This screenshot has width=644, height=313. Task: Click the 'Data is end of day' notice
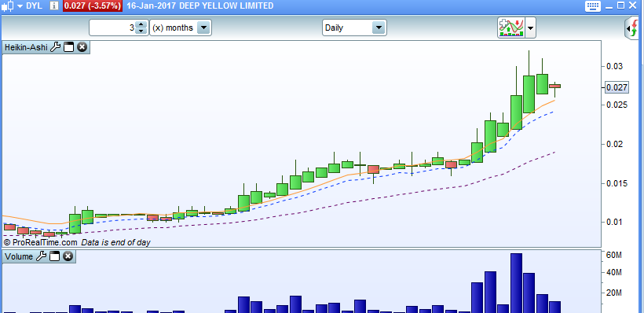(115, 242)
